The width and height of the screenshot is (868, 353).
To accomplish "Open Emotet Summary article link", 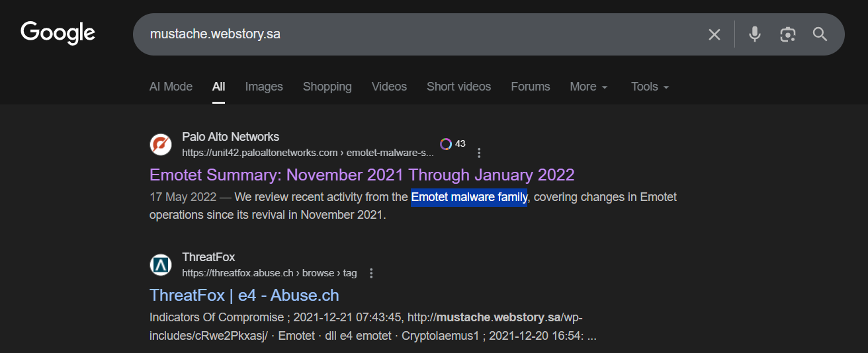I will 362,175.
